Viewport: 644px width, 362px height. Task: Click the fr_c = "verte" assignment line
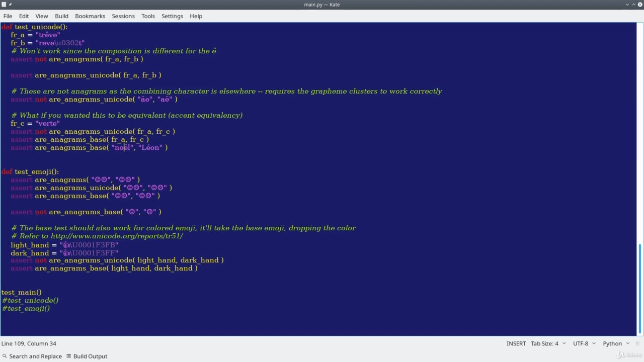[x=35, y=123]
